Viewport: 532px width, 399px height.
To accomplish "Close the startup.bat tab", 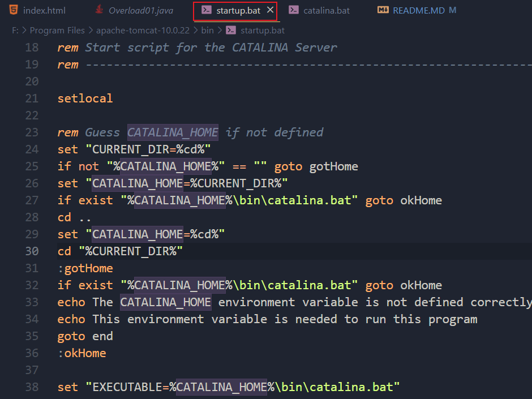I will pos(270,10).
